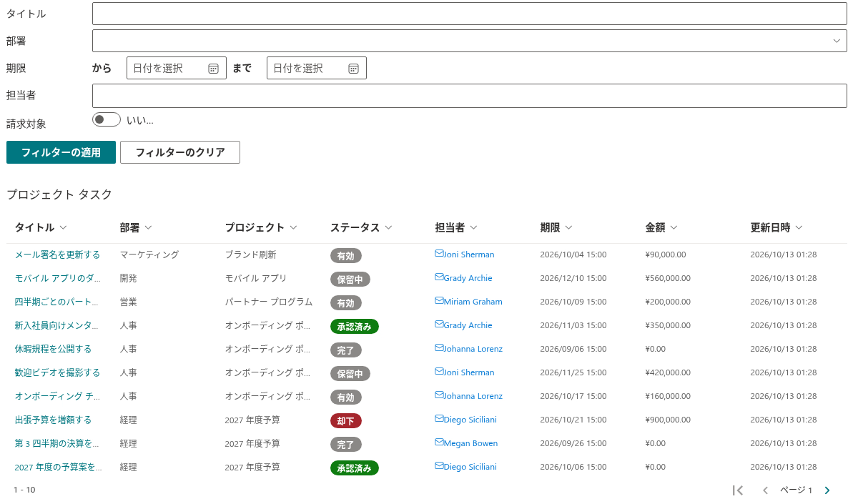This screenshot has height=504, width=858.
Task: Click the マーケティング department cell
Action: 149,255
